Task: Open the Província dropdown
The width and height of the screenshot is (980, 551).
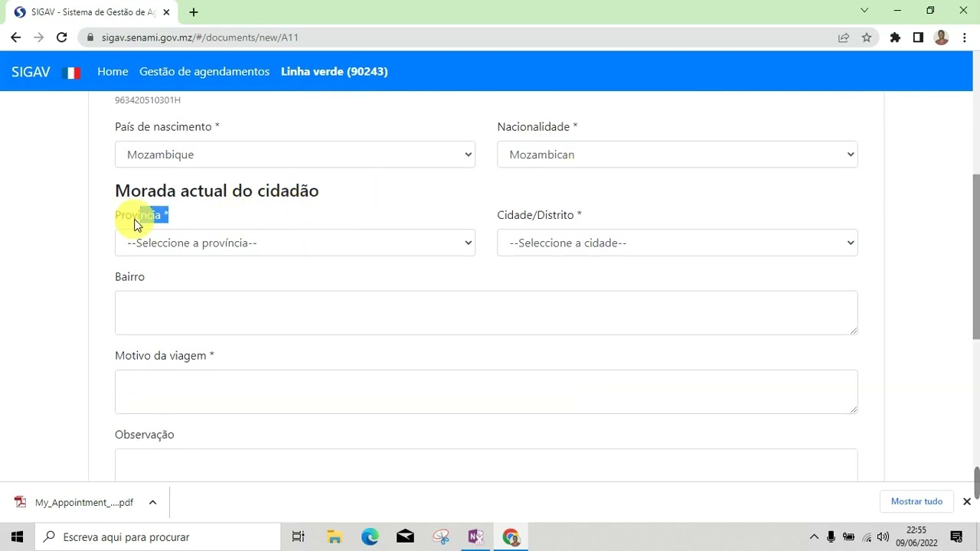Action: pos(295,243)
